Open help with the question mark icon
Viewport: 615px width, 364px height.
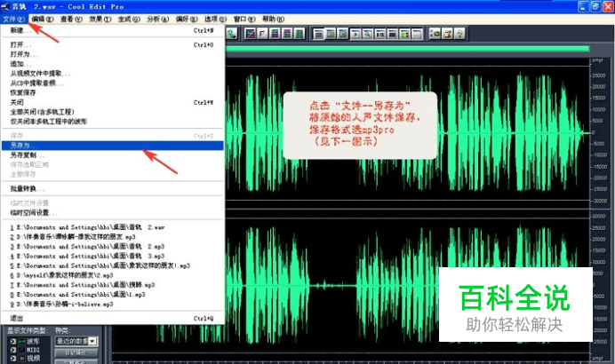tap(459, 34)
